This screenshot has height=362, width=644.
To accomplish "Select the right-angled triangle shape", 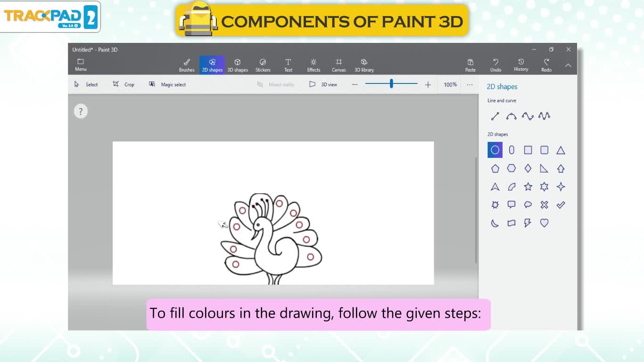I will pos(544,168).
